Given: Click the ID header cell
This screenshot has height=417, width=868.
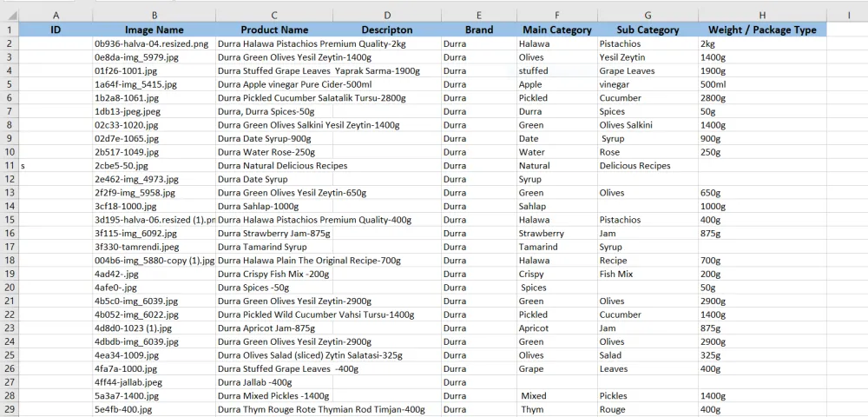Looking at the screenshot, I should coord(56,30).
